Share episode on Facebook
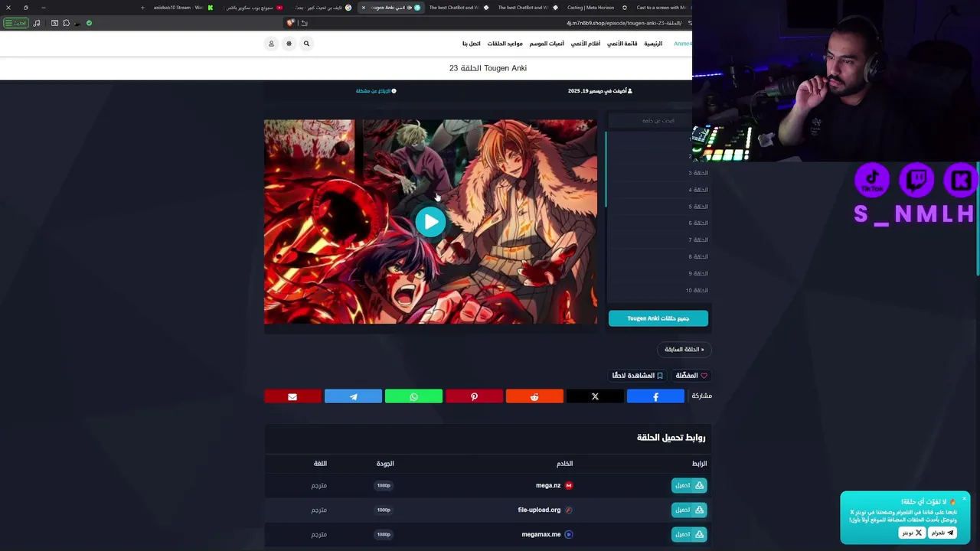 (x=655, y=396)
